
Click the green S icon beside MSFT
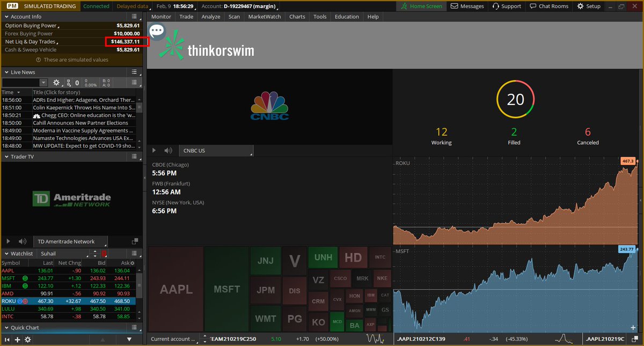click(25, 278)
